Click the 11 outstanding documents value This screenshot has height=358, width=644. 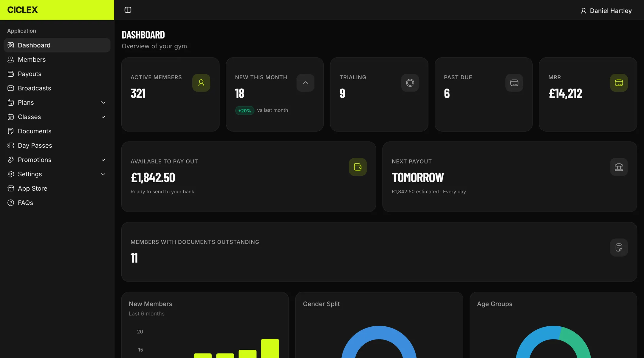click(x=134, y=258)
